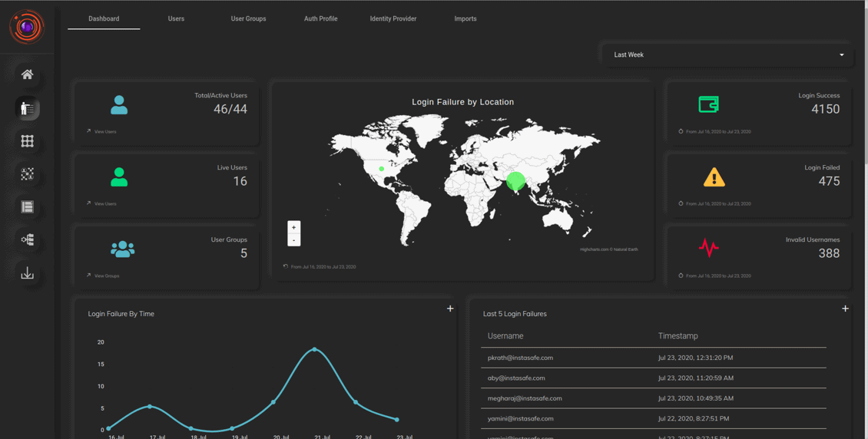This screenshot has height=439, width=868.
Task: Zoom in on the map with plus button
Action: [x=293, y=228]
